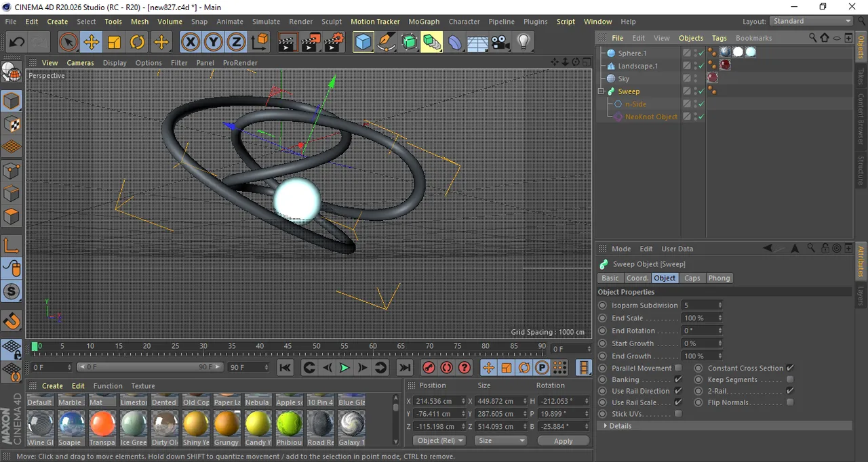This screenshot has height=462, width=868.
Task: Enable the Parallel Movement checkbox
Action: [678, 369]
